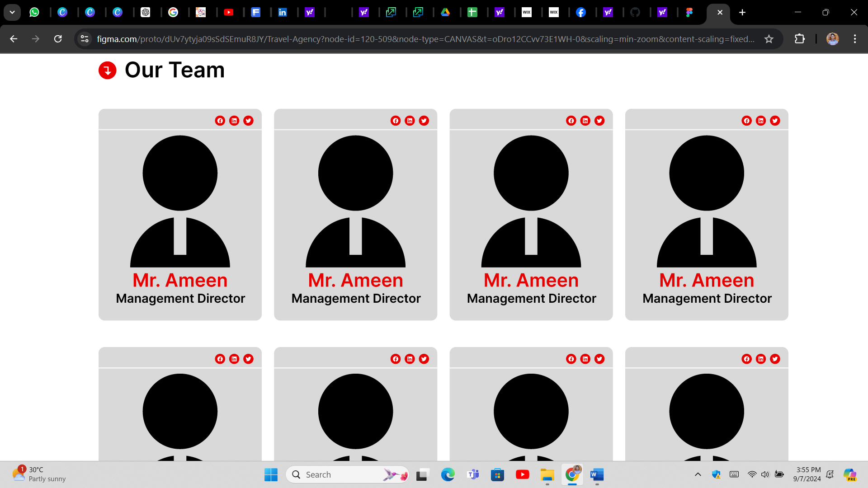The width and height of the screenshot is (868, 488).
Task: Switch to the YouTube browser tab
Action: [229, 12]
